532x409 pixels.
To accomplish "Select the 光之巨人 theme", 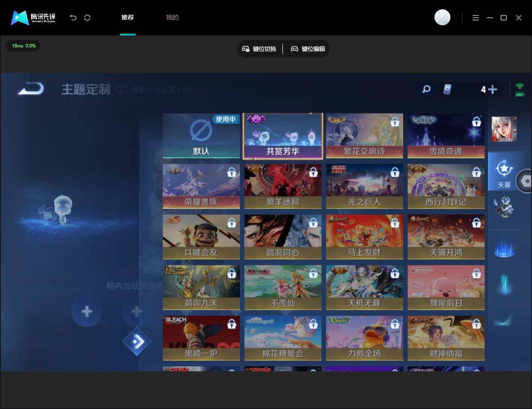I will 364,186.
